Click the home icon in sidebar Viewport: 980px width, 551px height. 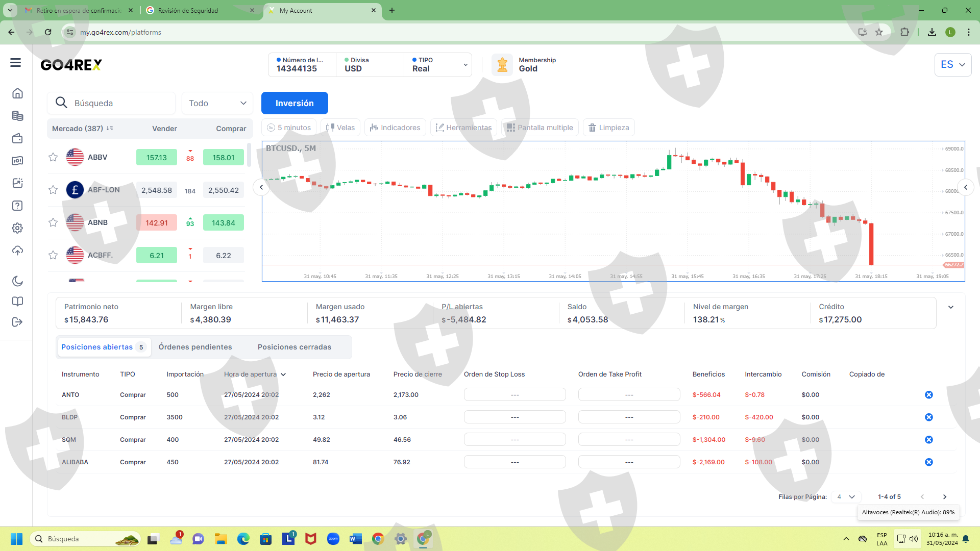[17, 93]
